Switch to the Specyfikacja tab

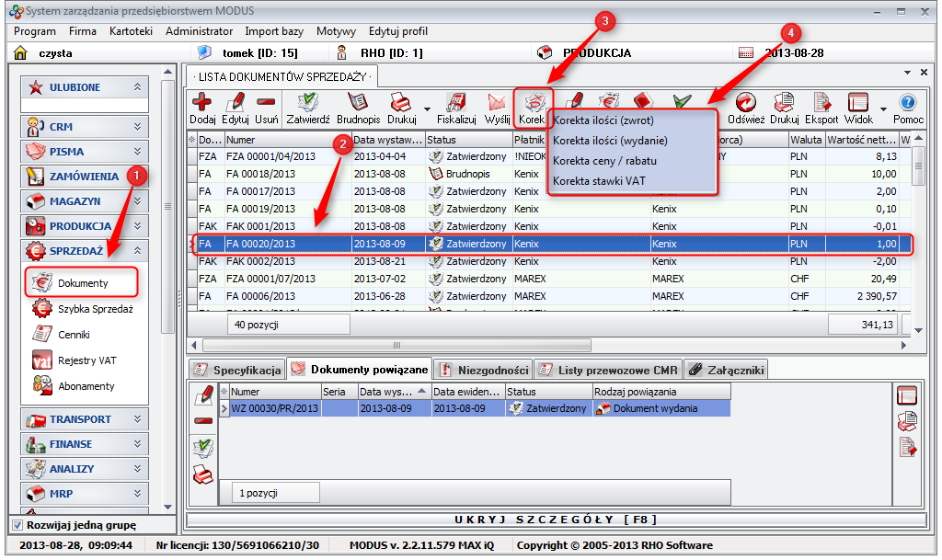point(237,370)
